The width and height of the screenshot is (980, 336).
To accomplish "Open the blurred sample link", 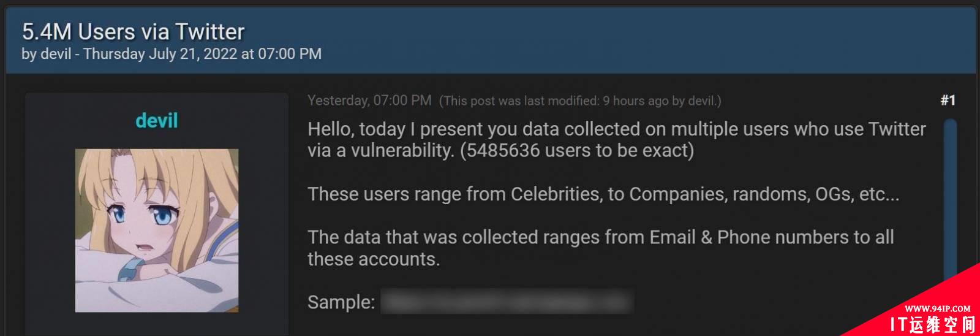I will (x=507, y=302).
